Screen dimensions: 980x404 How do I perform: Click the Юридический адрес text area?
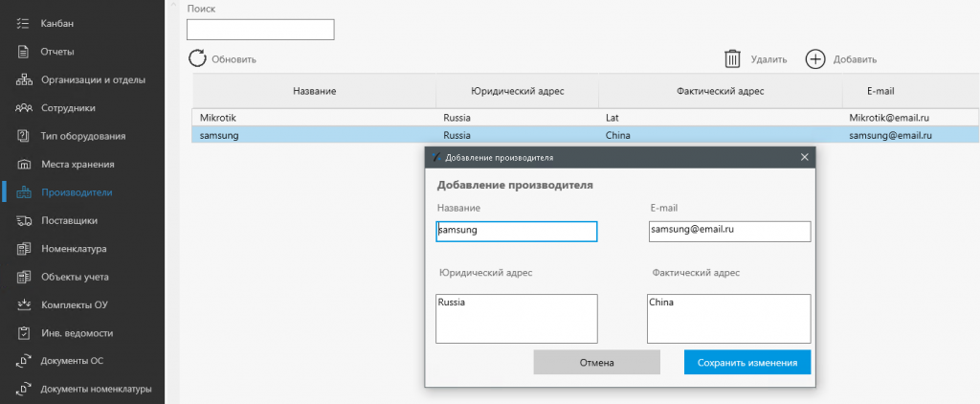(x=517, y=319)
